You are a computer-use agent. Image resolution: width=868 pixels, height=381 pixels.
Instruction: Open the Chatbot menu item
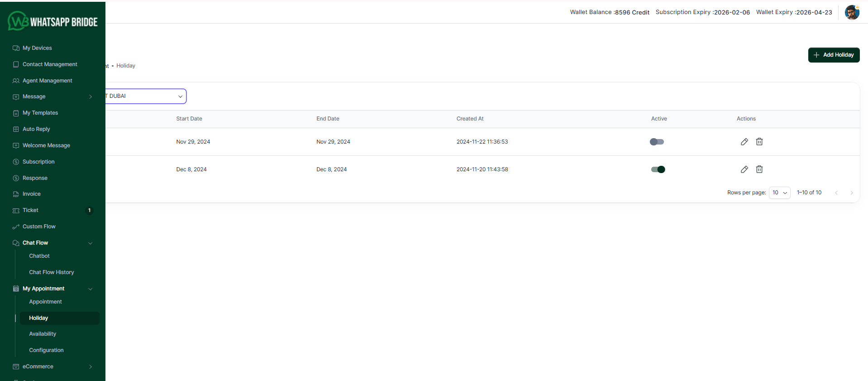(39, 256)
